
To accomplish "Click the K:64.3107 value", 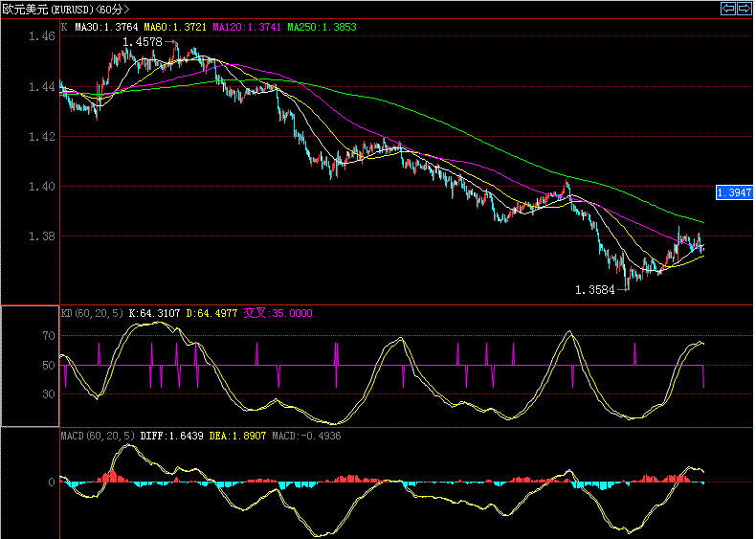I will point(154,313).
